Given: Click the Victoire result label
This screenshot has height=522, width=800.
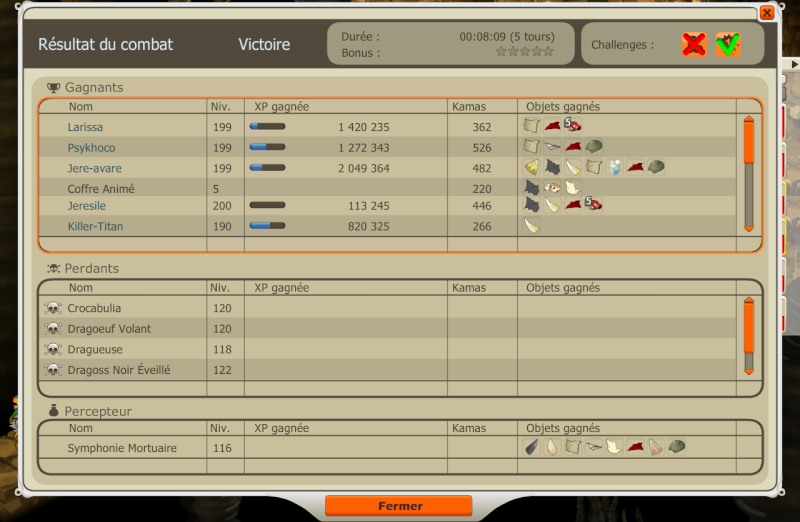Looking at the screenshot, I should [x=264, y=44].
